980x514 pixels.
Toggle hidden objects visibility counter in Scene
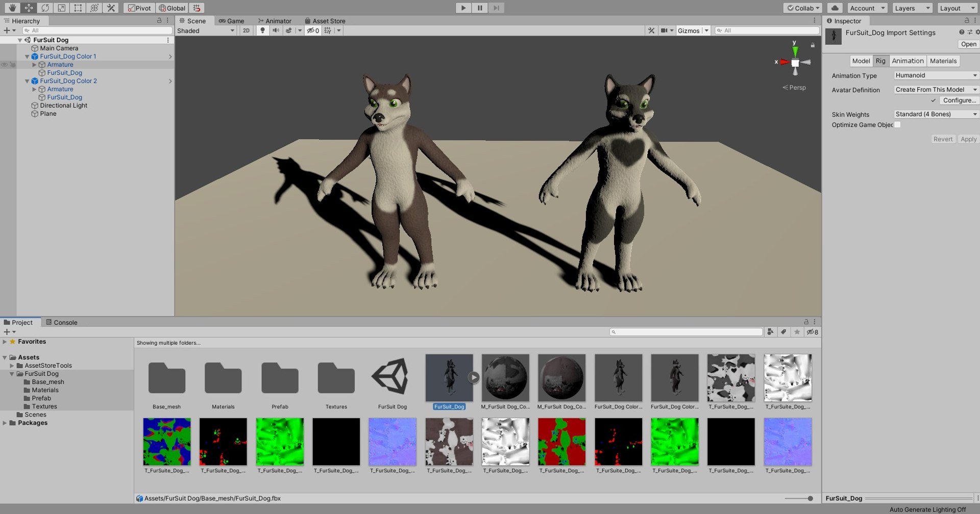point(313,31)
